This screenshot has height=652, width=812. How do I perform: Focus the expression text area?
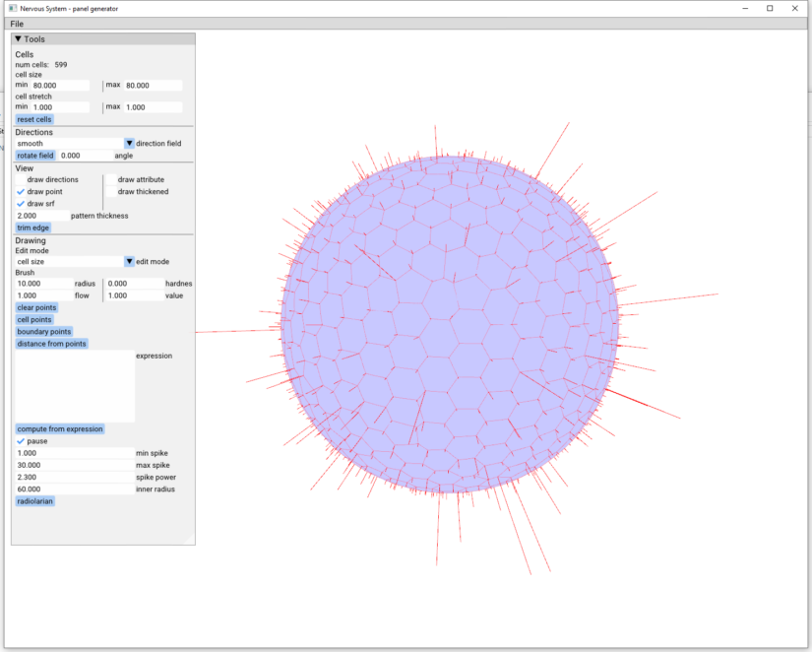tap(75, 386)
